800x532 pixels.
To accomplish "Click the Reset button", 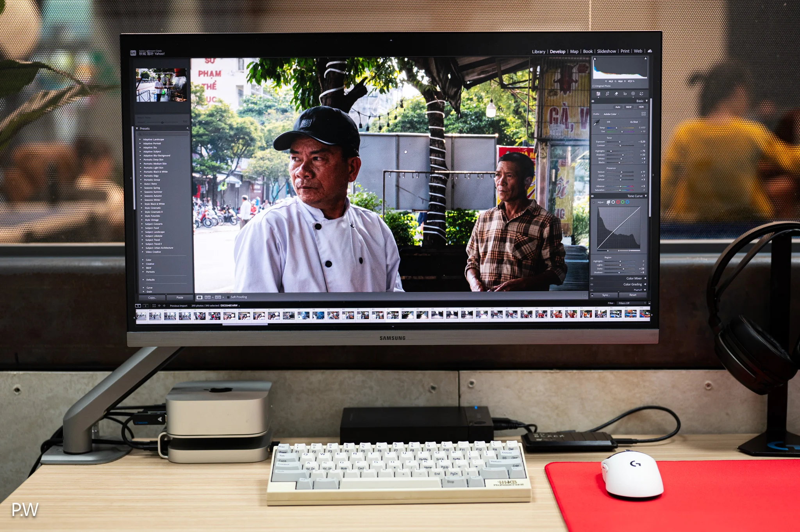I will (x=633, y=295).
